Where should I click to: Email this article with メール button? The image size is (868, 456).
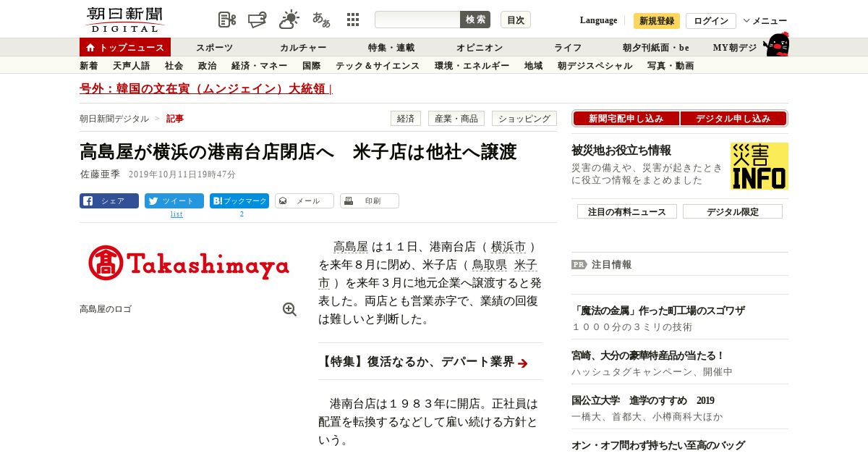coord(305,201)
